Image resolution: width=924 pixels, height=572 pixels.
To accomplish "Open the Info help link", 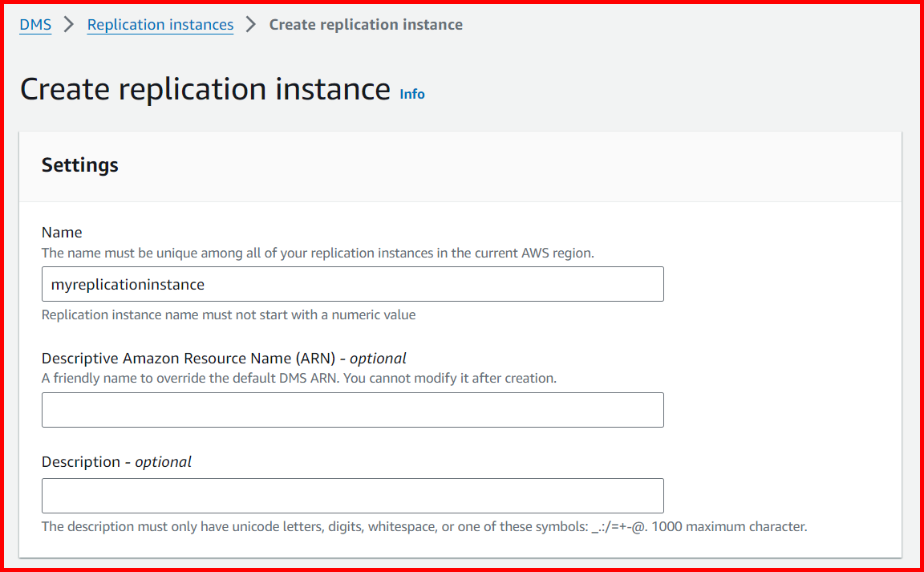I will [x=411, y=94].
